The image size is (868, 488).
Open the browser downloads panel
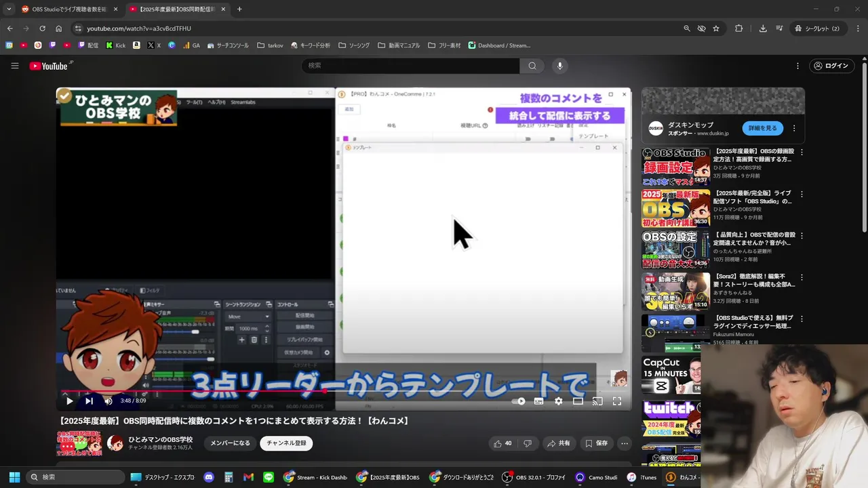point(763,28)
